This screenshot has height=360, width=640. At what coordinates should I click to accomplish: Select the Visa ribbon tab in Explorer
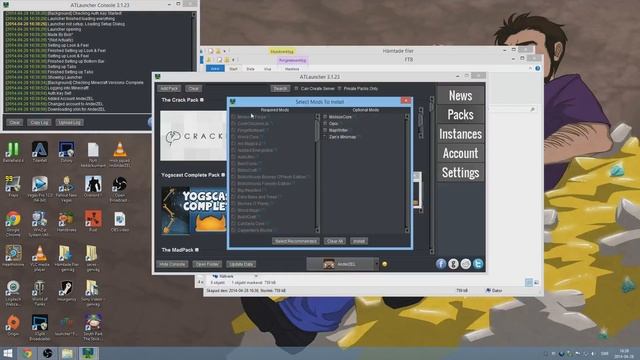pyautogui.click(x=267, y=69)
